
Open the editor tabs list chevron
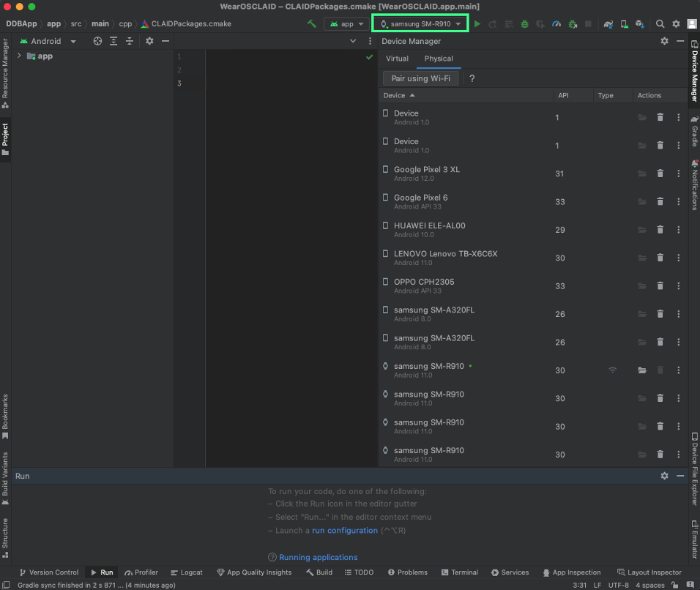click(x=353, y=41)
